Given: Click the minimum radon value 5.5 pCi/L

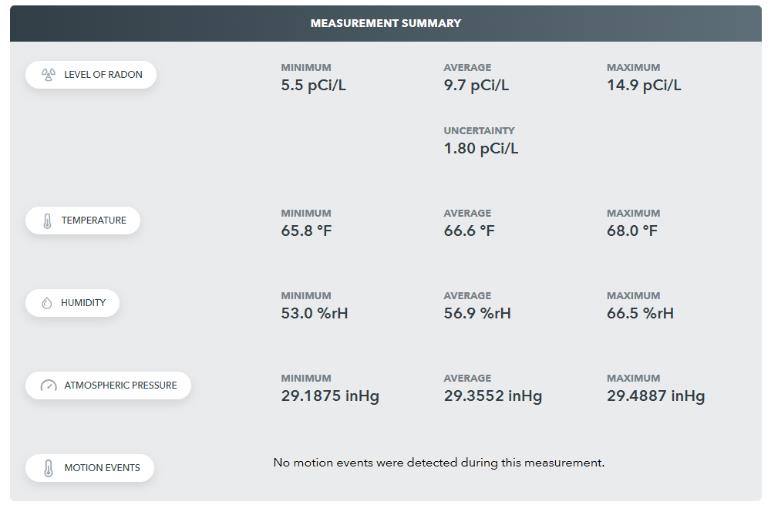Looking at the screenshot, I should [313, 85].
